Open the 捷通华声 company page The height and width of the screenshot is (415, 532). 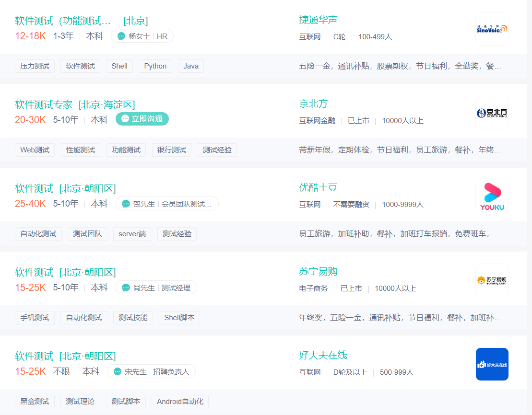318,20
